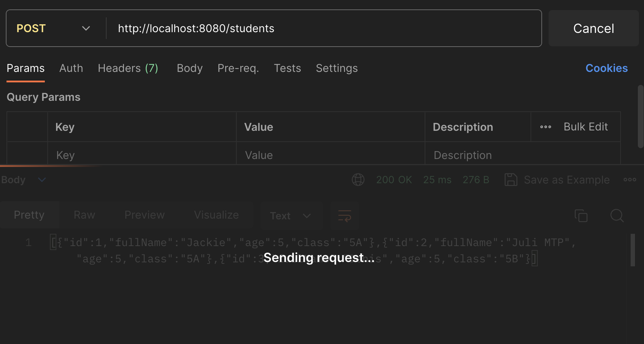Screen dimensions: 644x344
Task: Click the request panel vertical scrollbar
Action: pos(640,116)
